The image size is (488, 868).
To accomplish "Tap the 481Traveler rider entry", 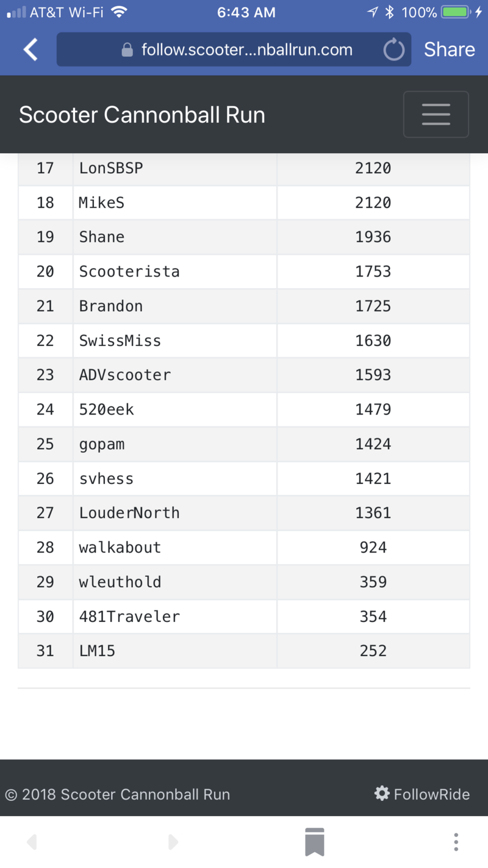I will (x=129, y=617).
